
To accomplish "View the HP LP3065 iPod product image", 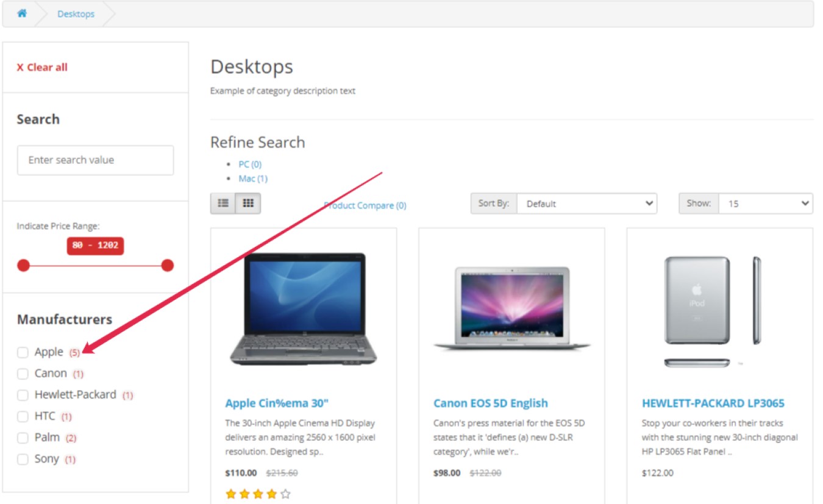I will tap(713, 311).
